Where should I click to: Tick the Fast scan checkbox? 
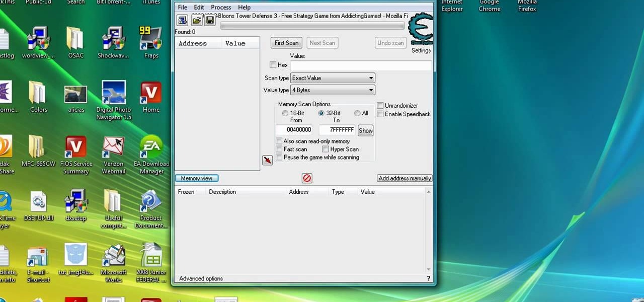(279, 149)
